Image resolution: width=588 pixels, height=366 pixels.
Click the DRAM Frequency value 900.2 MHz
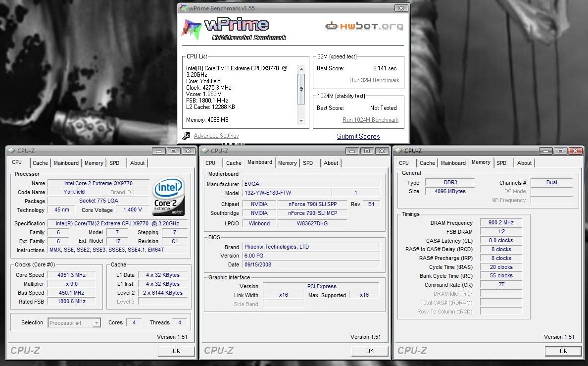click(501, 222)
